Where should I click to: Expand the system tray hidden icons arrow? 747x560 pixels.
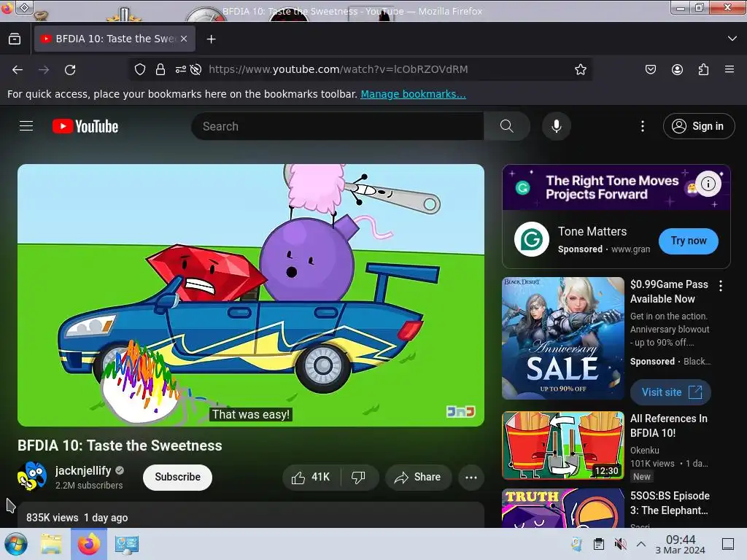click(x=641, y=544)
